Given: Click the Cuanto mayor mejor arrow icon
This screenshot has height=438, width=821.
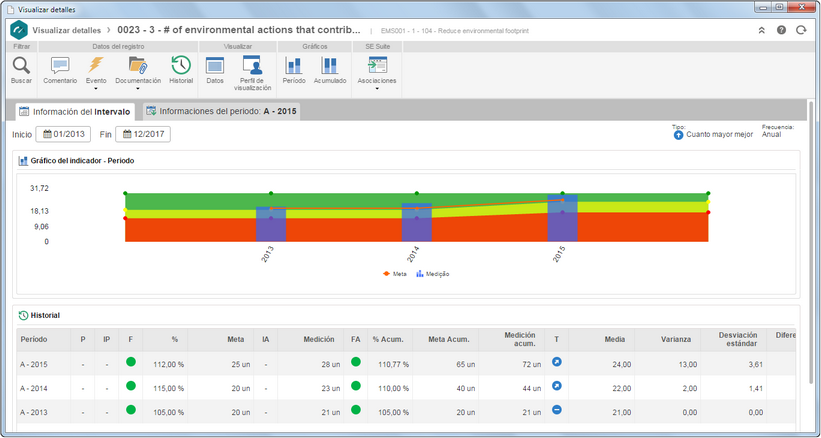Looking at the screenshot, I should point(678,135).
